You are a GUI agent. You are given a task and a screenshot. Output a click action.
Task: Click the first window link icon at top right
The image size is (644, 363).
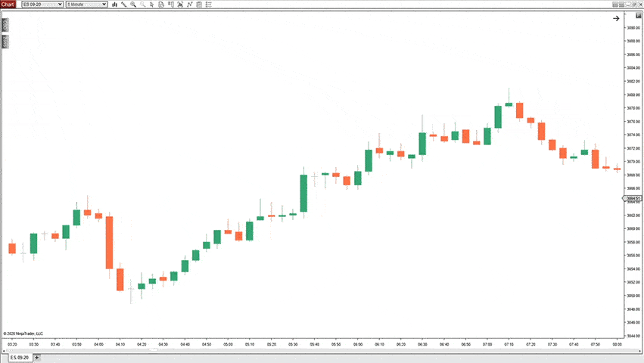pyautogui.click(x=614, y=5)
